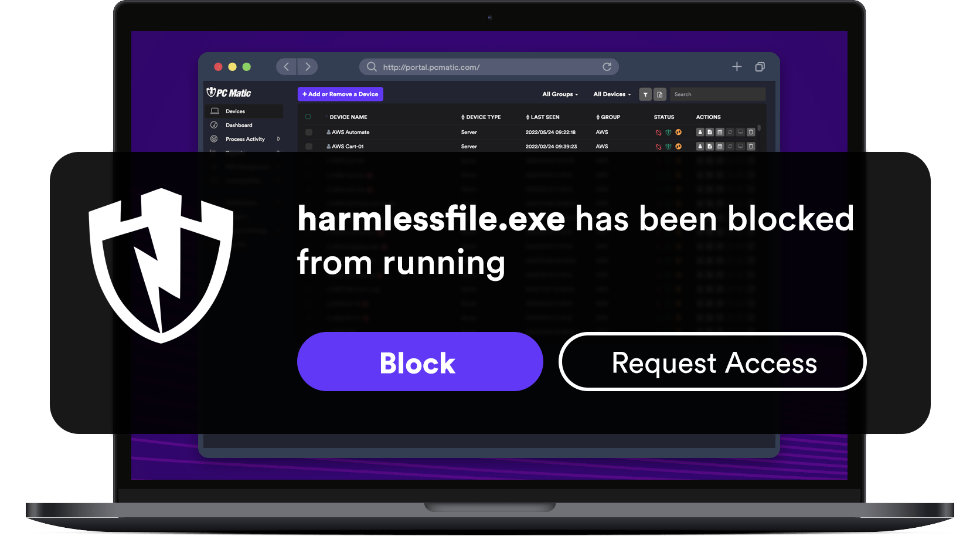Check the box for AWS Automate row
980x536 pixels.
pos(309,133)
